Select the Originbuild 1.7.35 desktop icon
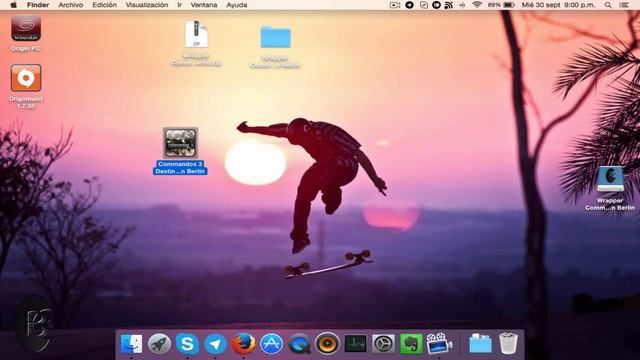640x360 pixels. [x=26, y=78]
